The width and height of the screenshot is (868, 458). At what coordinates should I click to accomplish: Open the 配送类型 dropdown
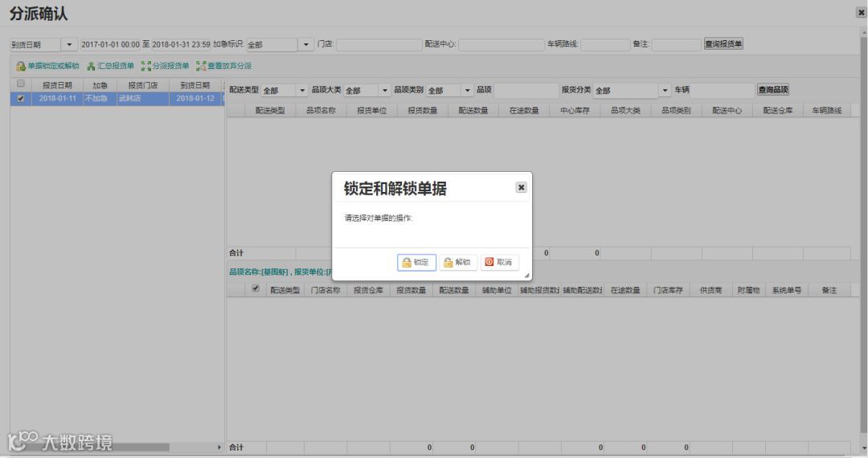[x=302, y=90]
